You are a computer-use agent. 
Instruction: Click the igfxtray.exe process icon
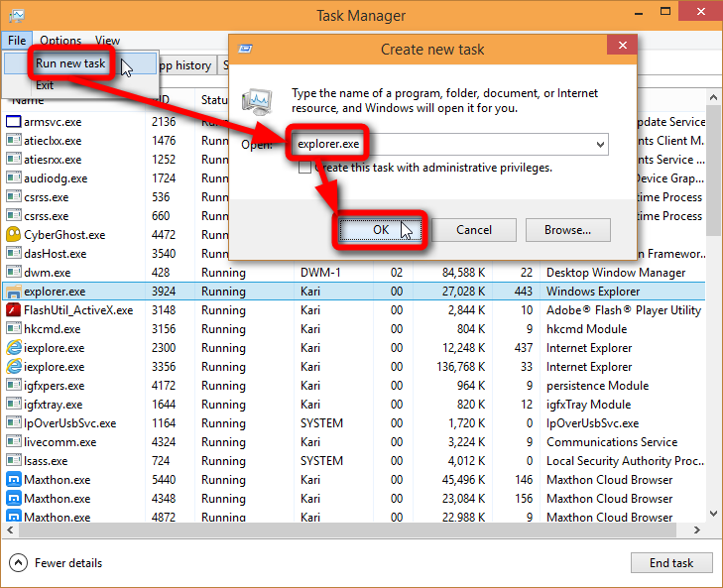click(x=13, y=404)
